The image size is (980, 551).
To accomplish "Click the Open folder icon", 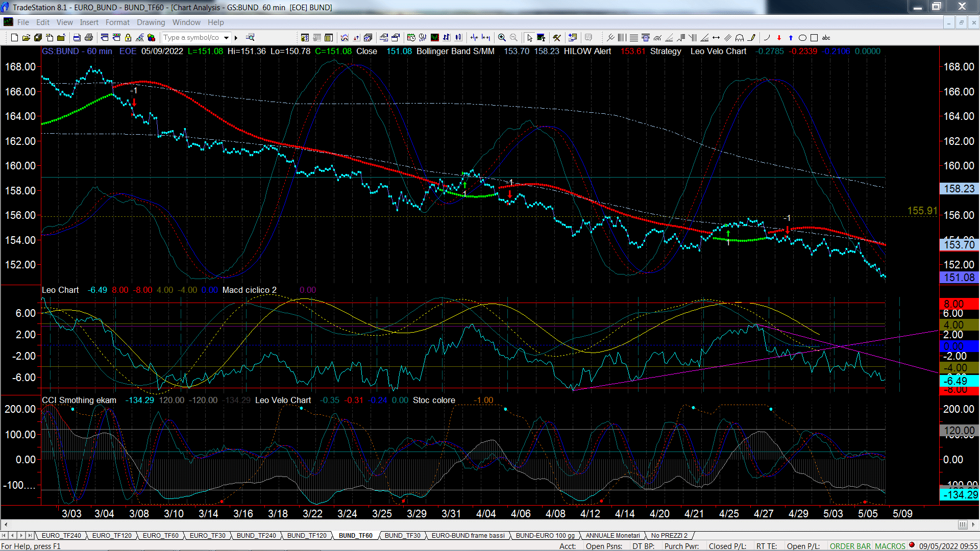I will click(26, 38).
